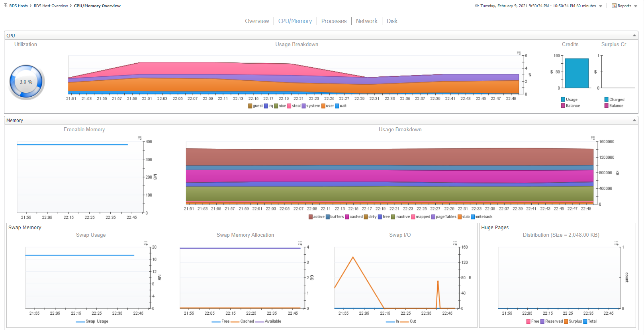
Task: Open the Processes tab
Action: pyautogui.click(x=334, y=21)
